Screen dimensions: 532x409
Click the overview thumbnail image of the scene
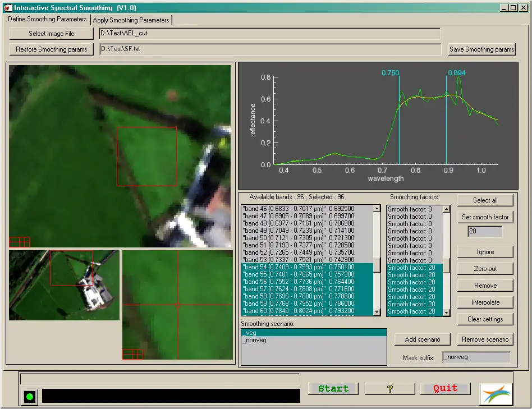tap(64, 285)
